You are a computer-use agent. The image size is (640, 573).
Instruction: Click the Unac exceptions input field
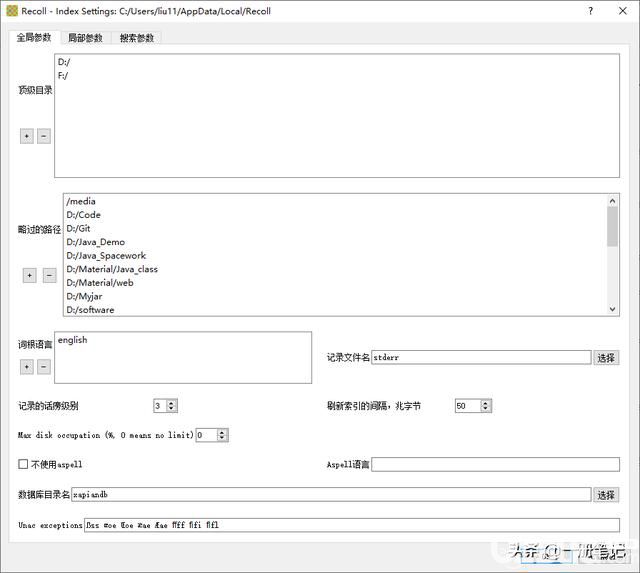tap(352, 525)
